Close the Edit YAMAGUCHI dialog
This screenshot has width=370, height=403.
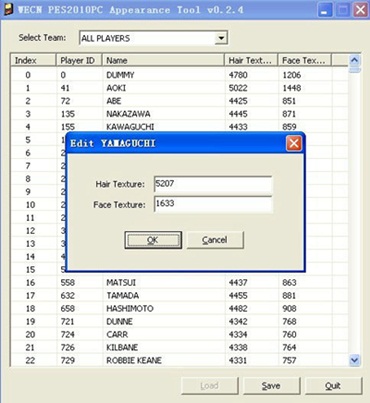point(294,143)
